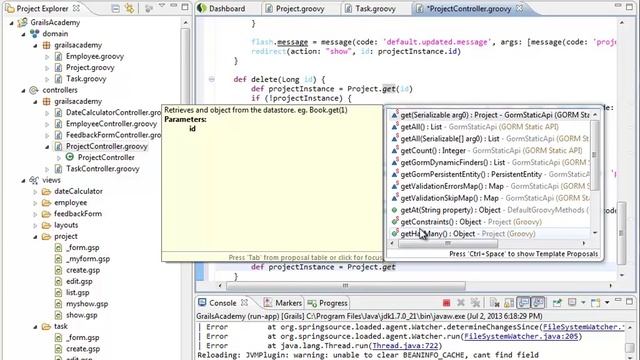Screen dimensions: 640x360
Task: Toggle code folding for delete method
Action: tap(211, 79)
